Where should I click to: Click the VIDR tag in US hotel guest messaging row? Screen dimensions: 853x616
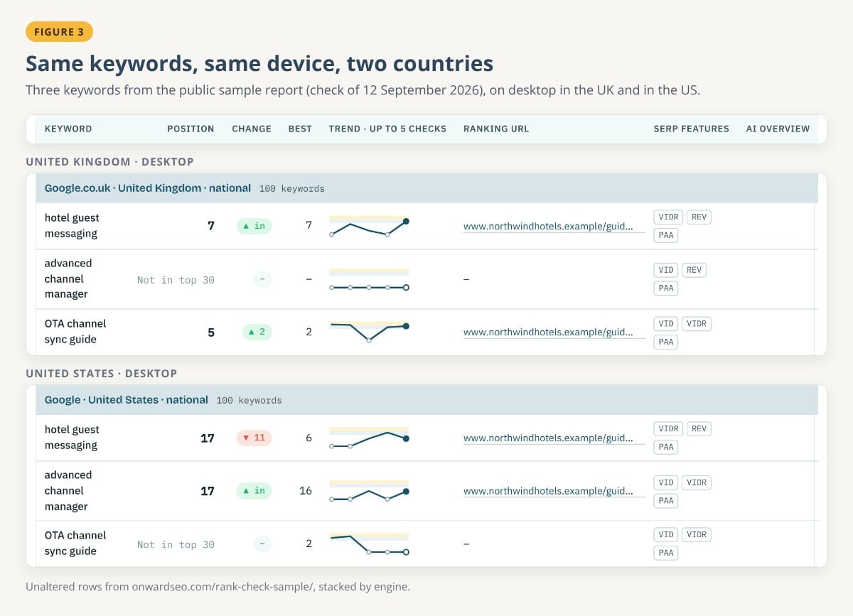pyautogui.click(x=668, y=428)
